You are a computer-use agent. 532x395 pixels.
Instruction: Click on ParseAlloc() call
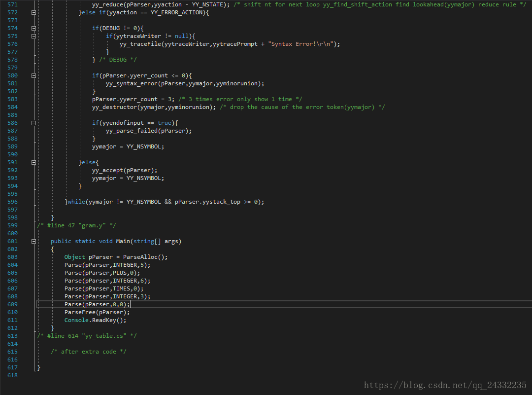pyautogui.click(x=145, y=257)
